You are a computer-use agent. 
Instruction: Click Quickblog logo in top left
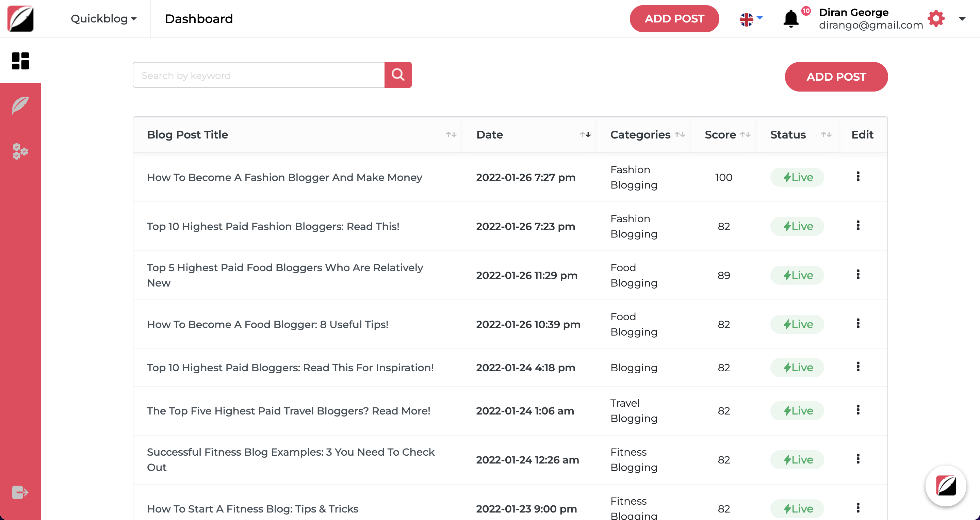click(x=20, y=19)
